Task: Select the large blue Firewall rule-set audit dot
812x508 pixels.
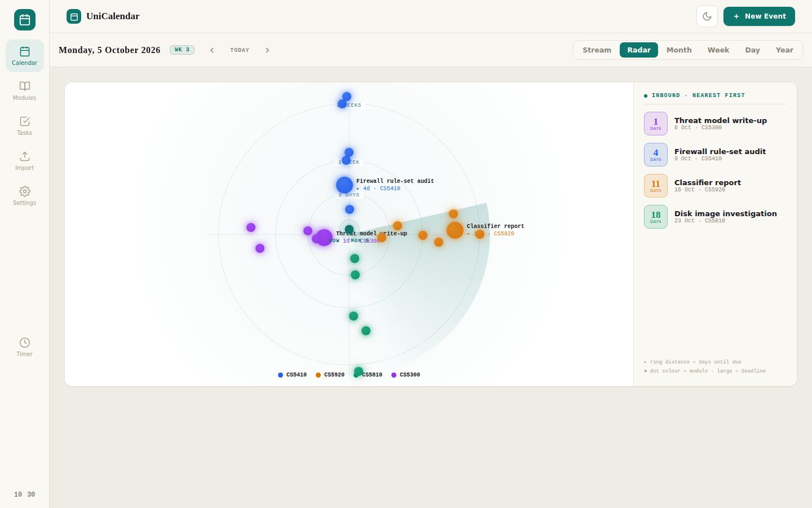Action: click(345, 185)
